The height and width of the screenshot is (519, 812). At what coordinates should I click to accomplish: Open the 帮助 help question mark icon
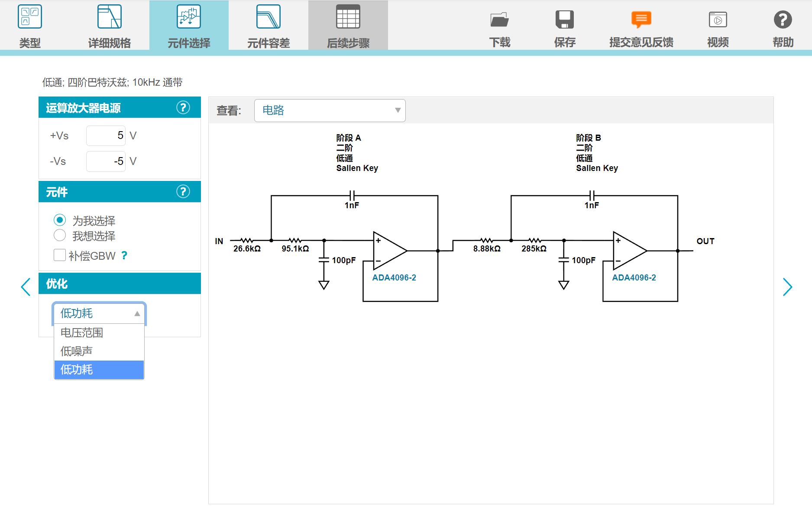[783, 20]
